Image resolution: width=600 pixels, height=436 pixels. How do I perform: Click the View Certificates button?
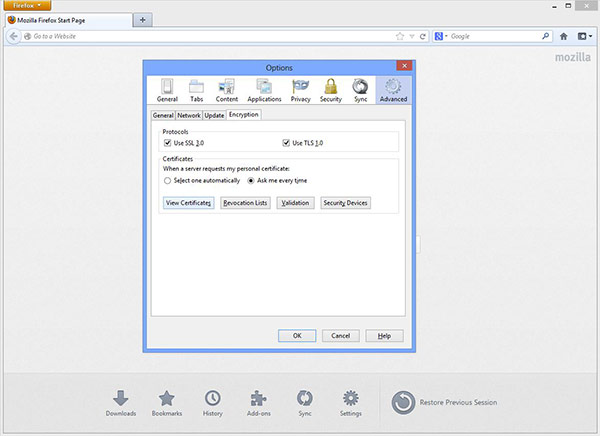(188, 203)
